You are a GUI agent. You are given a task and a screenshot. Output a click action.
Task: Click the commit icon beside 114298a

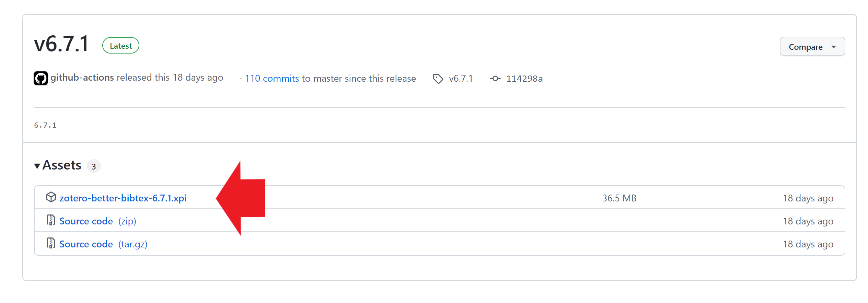(495, 79)
